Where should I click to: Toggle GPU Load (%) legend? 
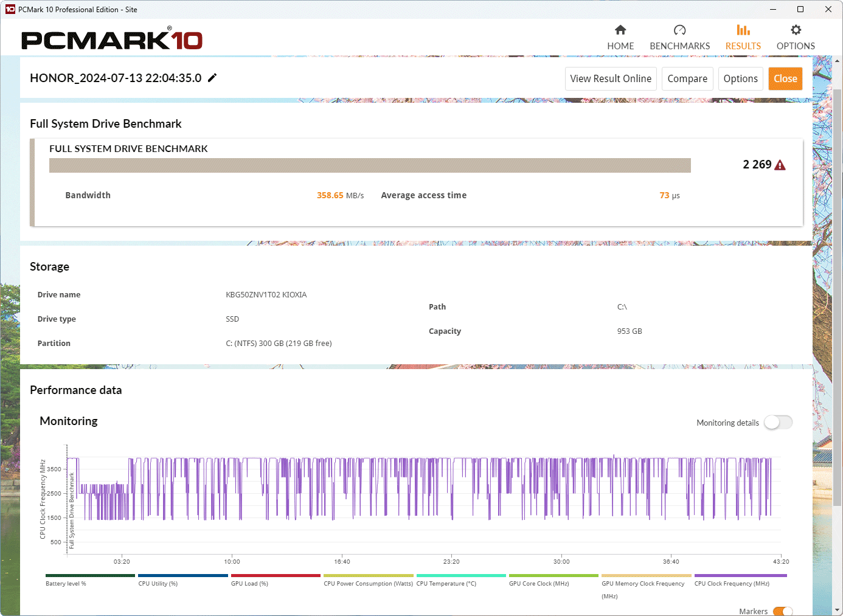(276, 580)
